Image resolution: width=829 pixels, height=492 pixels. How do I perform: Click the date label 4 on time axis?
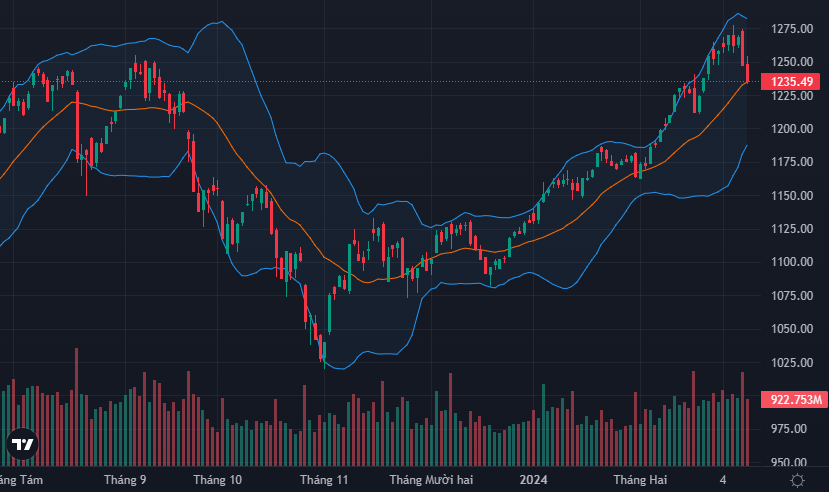(x=722, y=480)
